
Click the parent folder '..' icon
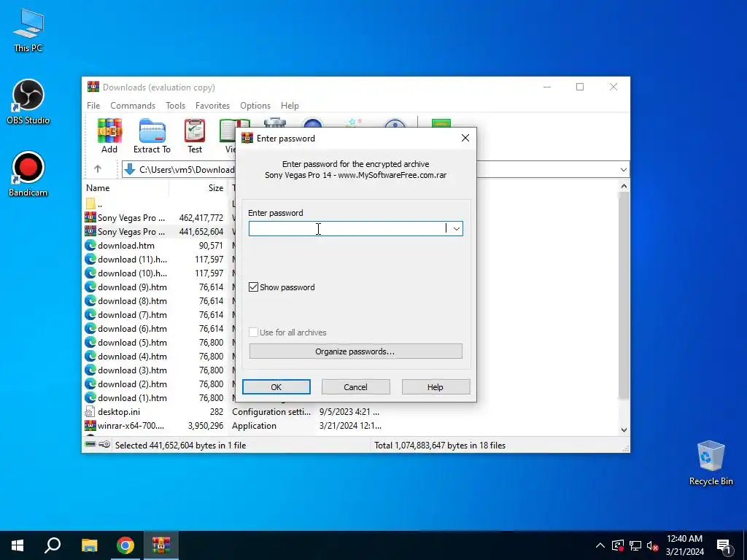tap(90, 204)
